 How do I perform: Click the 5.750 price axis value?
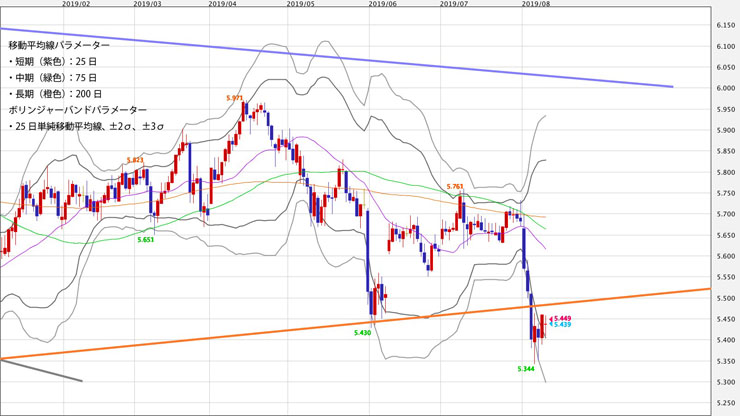coord(725,194)
